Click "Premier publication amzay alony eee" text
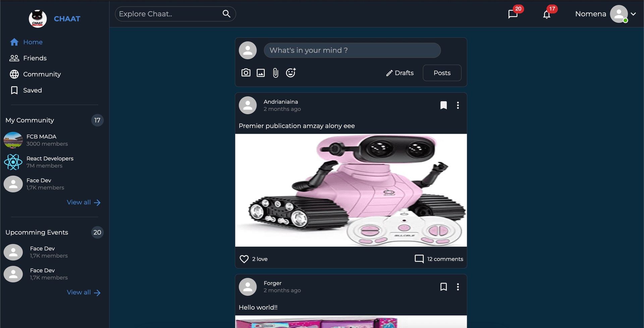 click(x=297, y=126)
